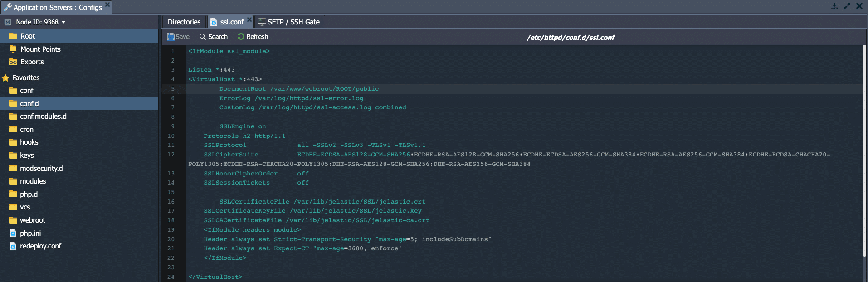
Task: Close the ssl.conf tab
Action: [x=249, y=19]
